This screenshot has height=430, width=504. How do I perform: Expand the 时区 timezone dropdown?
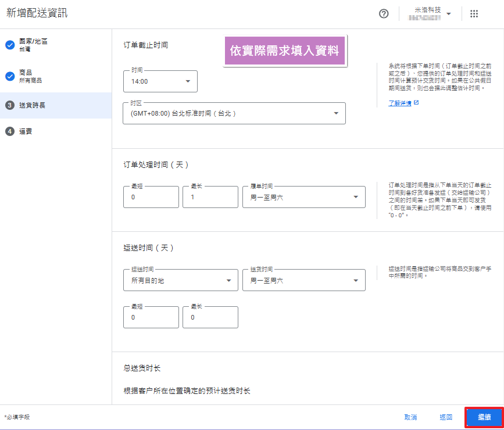[234, 113]
